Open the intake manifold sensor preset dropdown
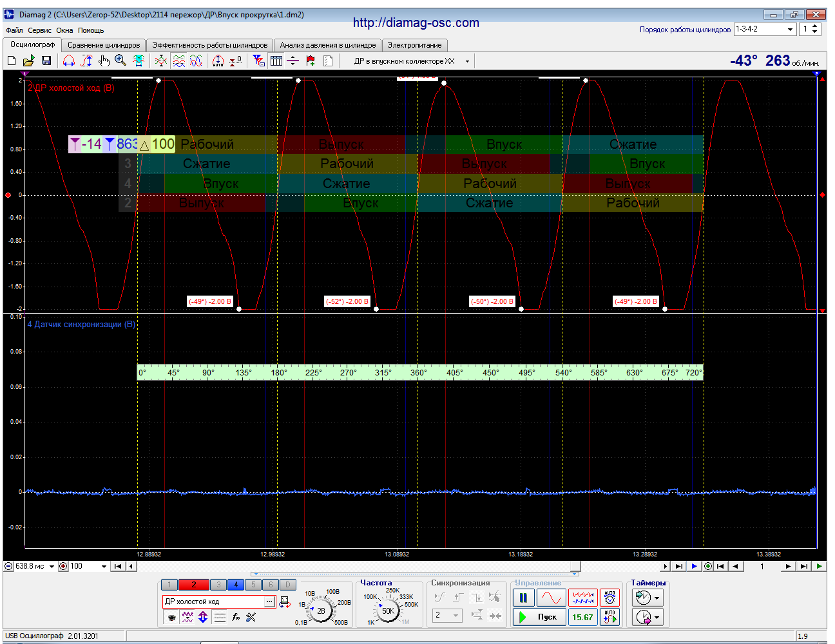The image size is (835, 644). pos(467,61)
